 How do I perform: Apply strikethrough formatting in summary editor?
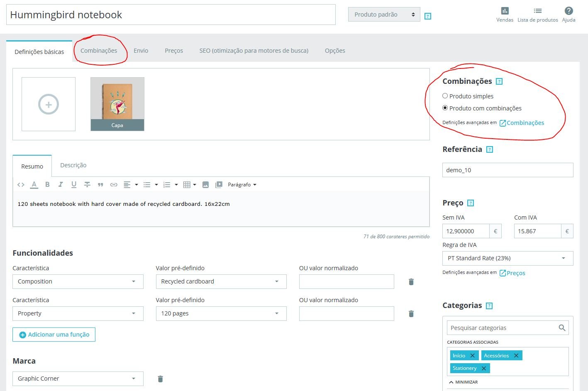point(87,185)
